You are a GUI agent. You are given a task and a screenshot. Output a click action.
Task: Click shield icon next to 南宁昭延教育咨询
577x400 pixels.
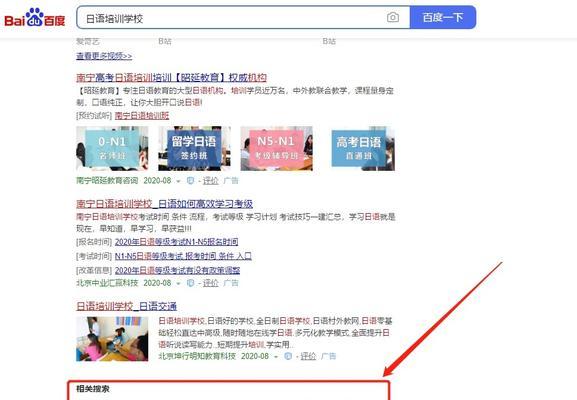[190, 181]
